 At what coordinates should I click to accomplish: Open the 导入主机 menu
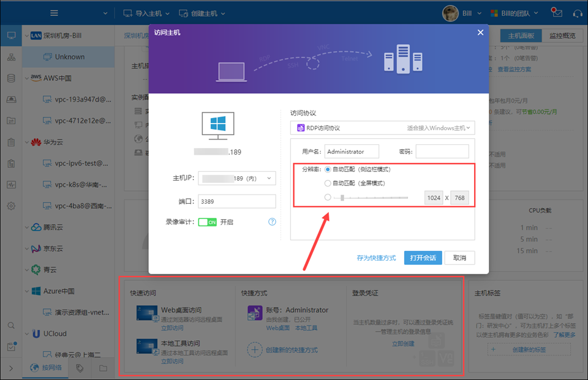pyautogui.click(x=144, y=13)
